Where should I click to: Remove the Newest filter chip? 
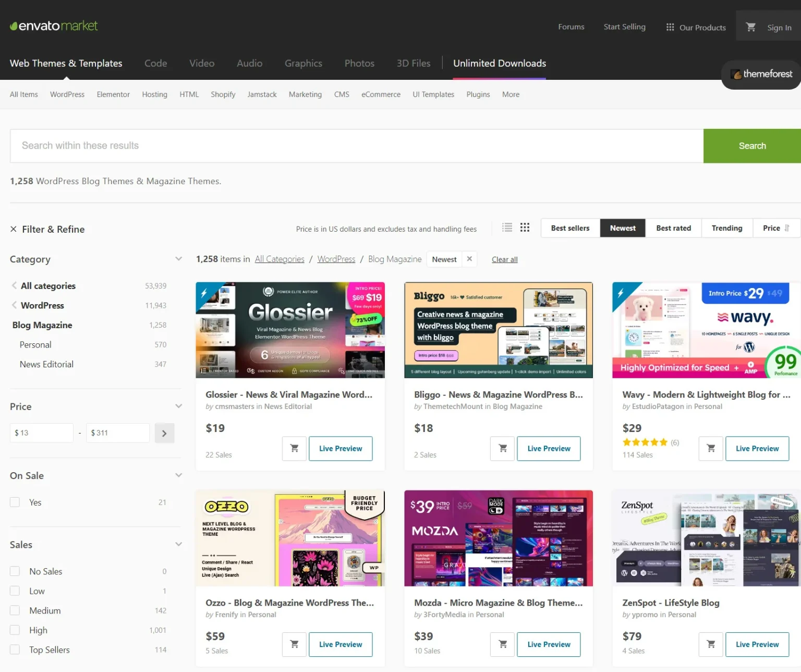(469, 259)
